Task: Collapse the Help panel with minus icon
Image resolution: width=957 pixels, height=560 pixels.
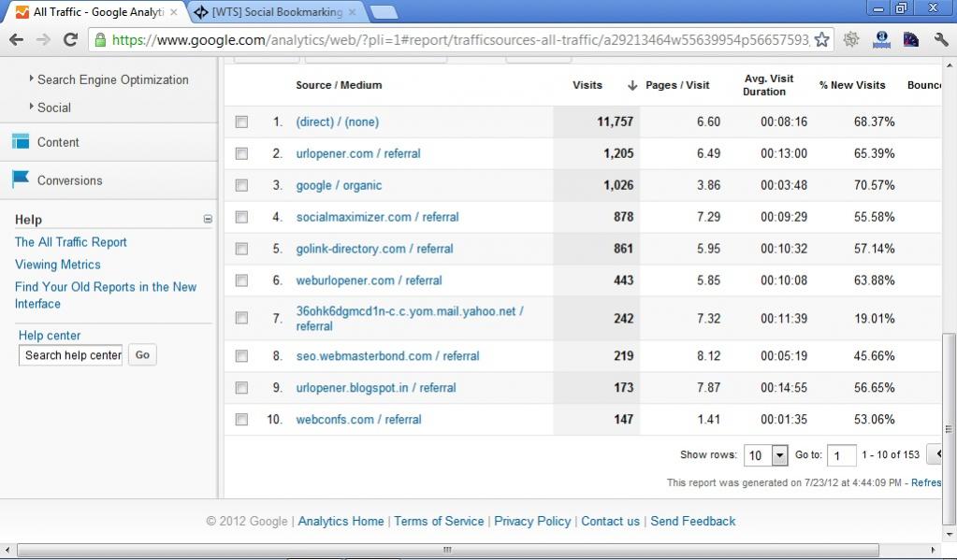Action: pyautogui.click(x=208, y=219)
